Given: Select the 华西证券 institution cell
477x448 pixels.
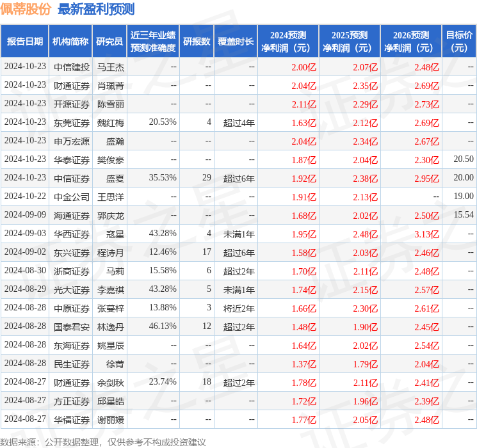Looking at the screenshot, I should (x=72, y=234).
